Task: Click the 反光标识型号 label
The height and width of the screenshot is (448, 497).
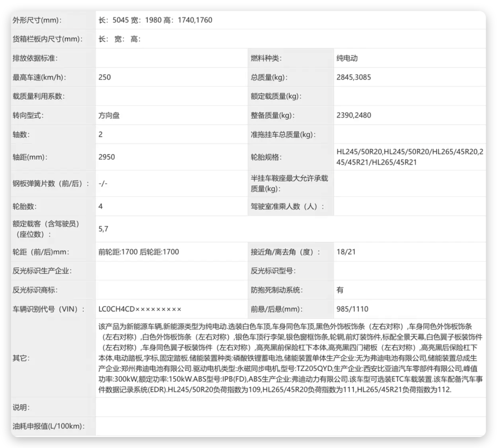Action: click(273, 271)
